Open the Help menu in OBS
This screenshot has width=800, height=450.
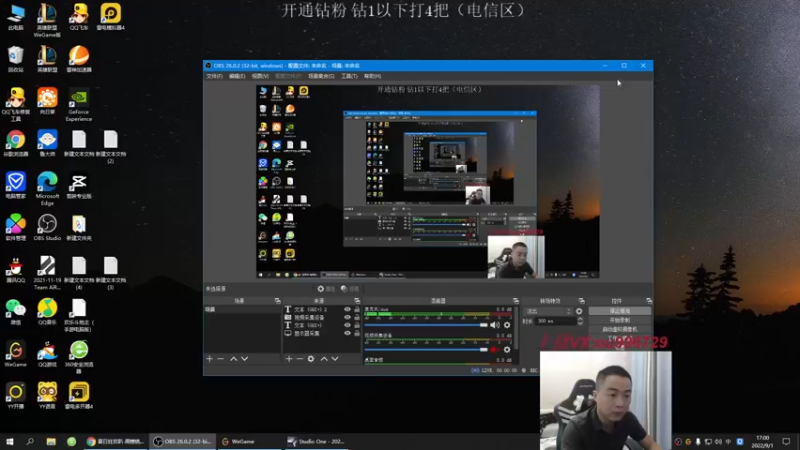pyautogui.click(x=372, y=76)
